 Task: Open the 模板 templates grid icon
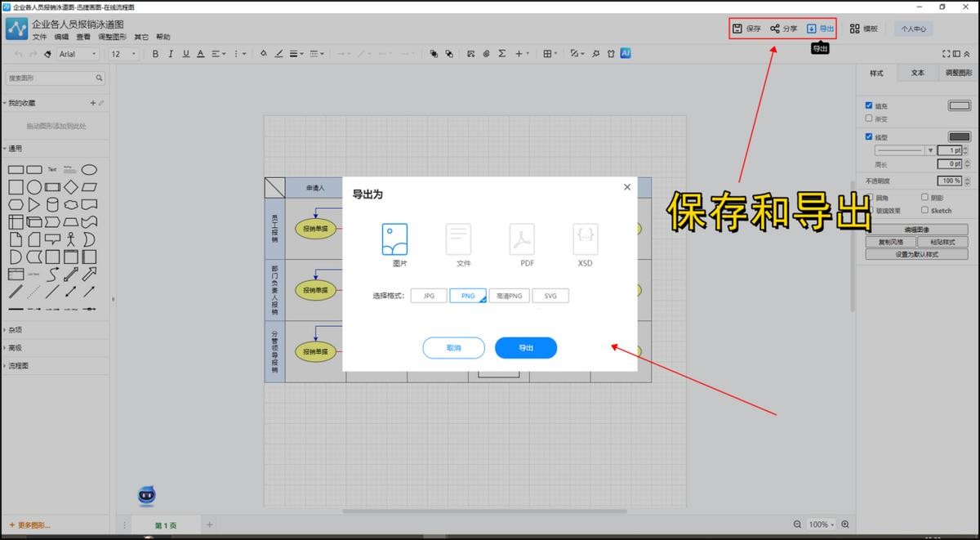click(x=854, y=29)
